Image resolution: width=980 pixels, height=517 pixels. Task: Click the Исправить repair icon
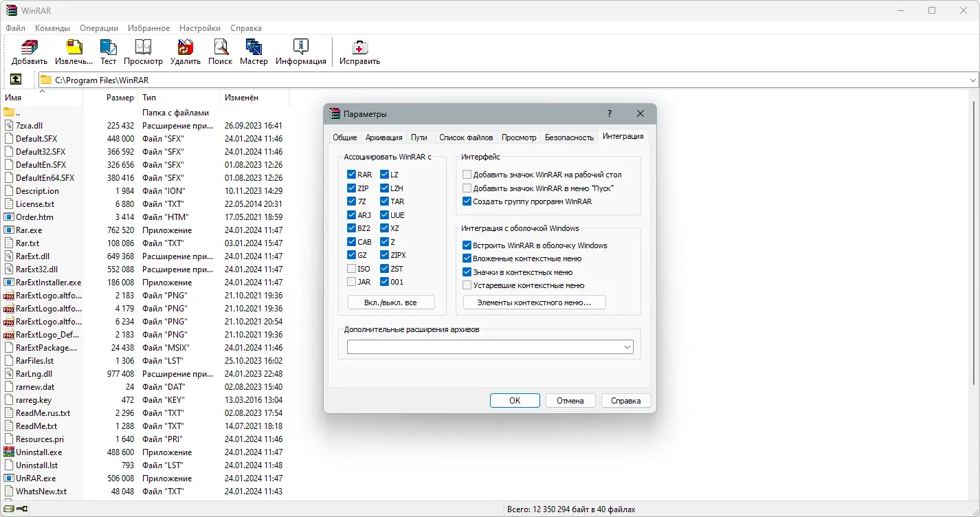pos(359,47)
